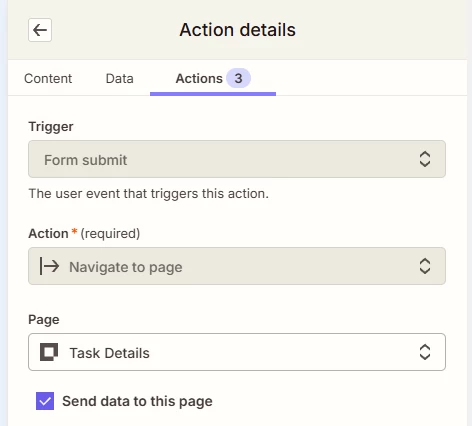Click the Page field label

[44, 319]
